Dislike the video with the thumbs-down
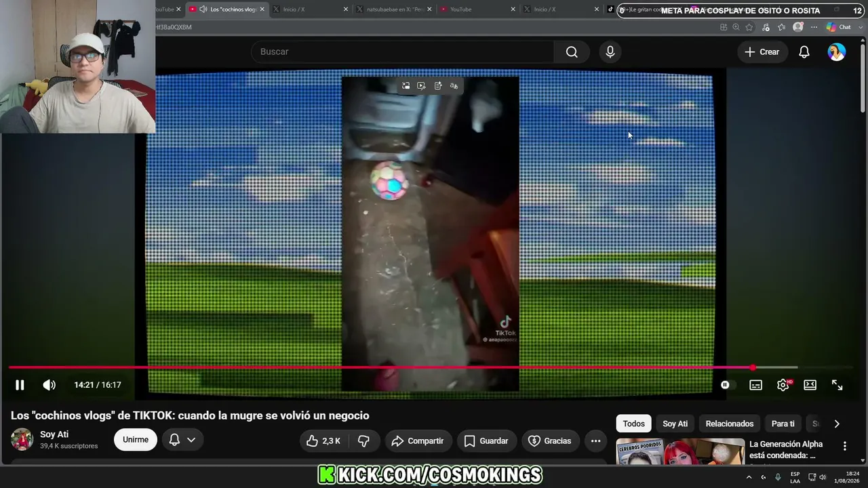The height and width of the screenshot is (488, 868). (x=364, y=441)
